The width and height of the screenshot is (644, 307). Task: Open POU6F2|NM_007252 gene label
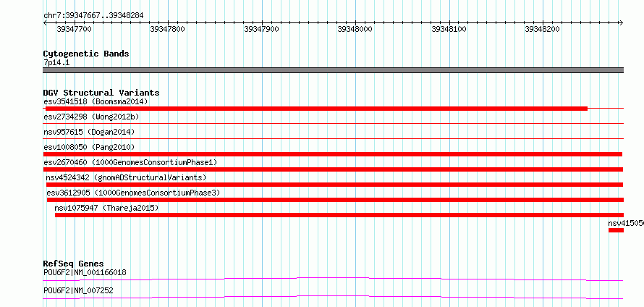(78, 290)
